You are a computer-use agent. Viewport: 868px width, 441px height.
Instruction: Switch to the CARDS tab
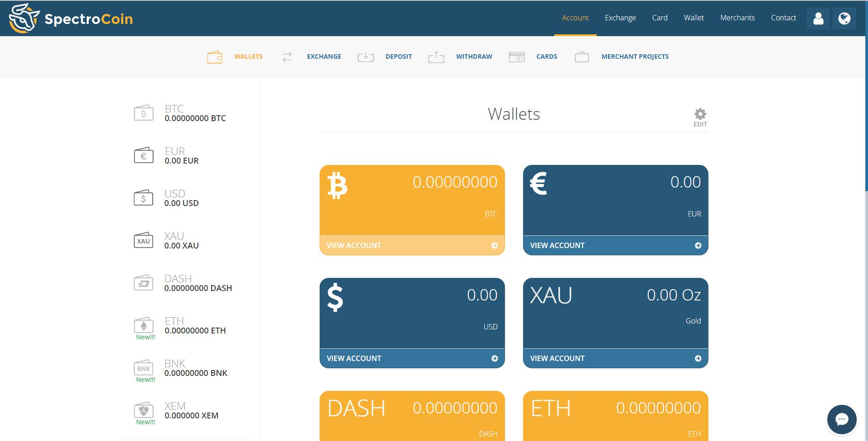547,57
